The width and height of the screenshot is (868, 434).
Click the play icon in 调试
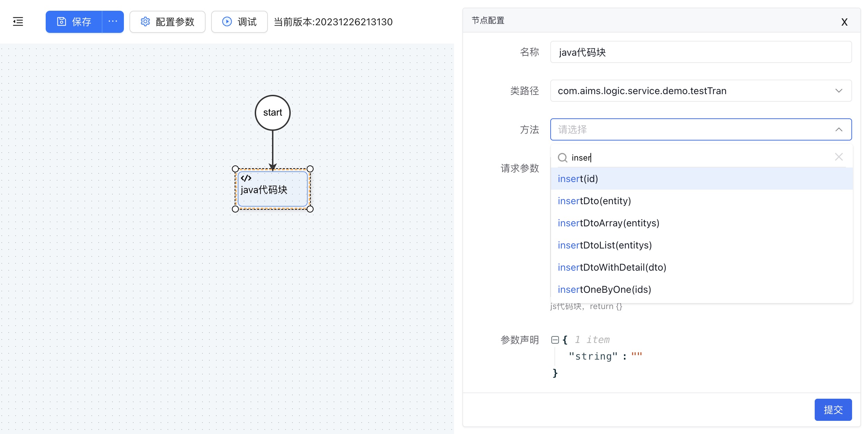click(227, 22)
